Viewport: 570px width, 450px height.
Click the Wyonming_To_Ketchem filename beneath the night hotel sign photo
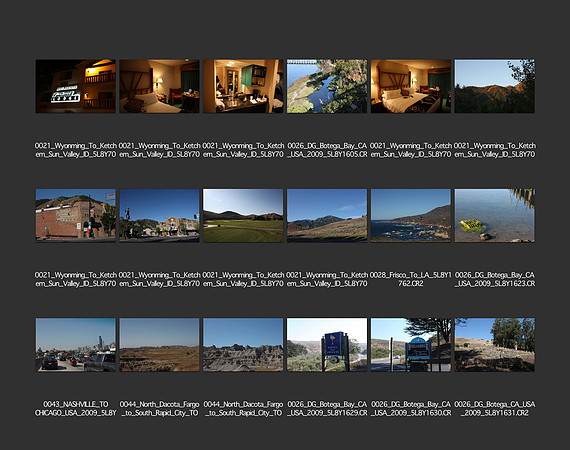[x=76, y=150]
